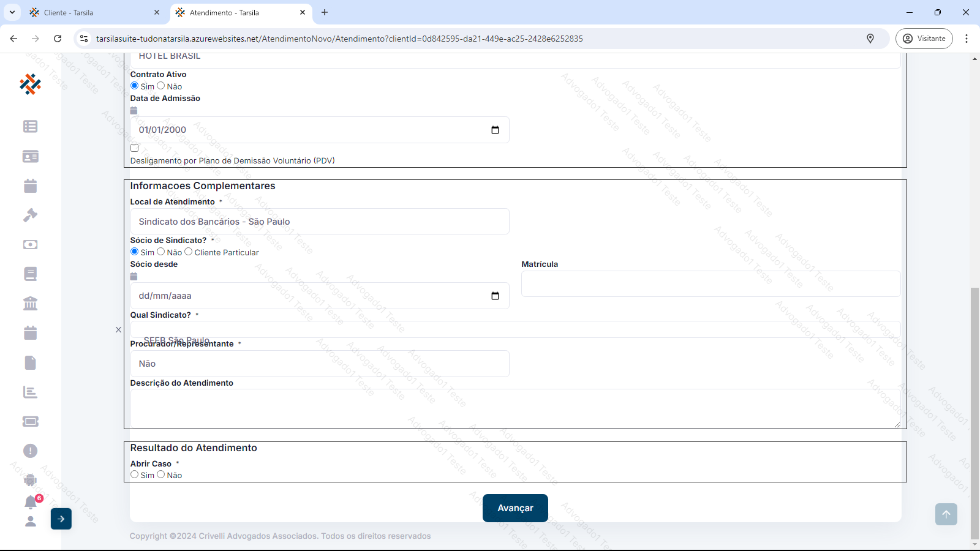Image resolution: width=980 pixels, height=551 pixels.
Task: Open the notifications bell icon
Action: (31, 502)
